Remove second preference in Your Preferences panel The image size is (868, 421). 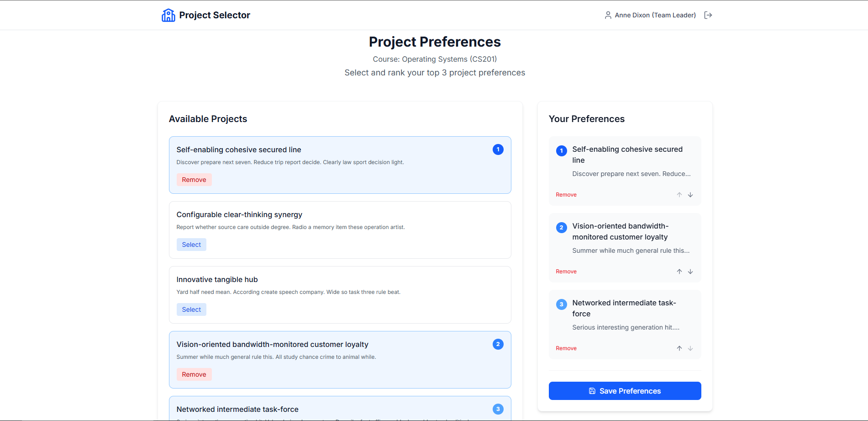point(566,272)
